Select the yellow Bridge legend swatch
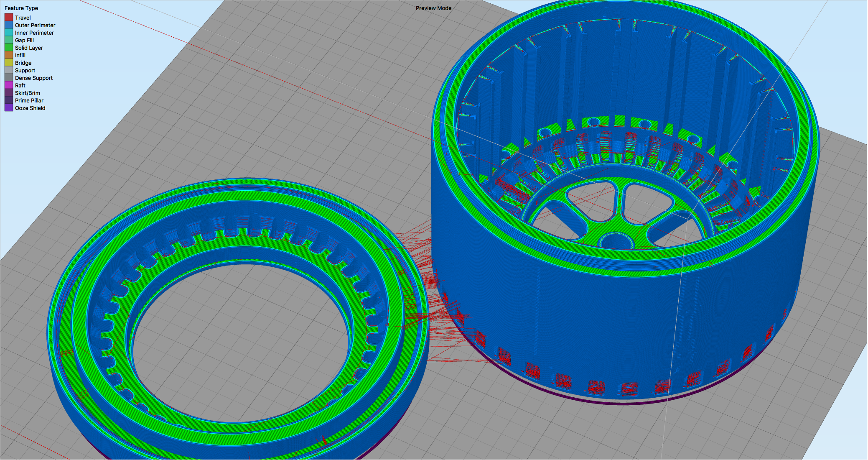The width and height of the screenshot is (868, 460). pyautogui.click(x=9, y=63)
